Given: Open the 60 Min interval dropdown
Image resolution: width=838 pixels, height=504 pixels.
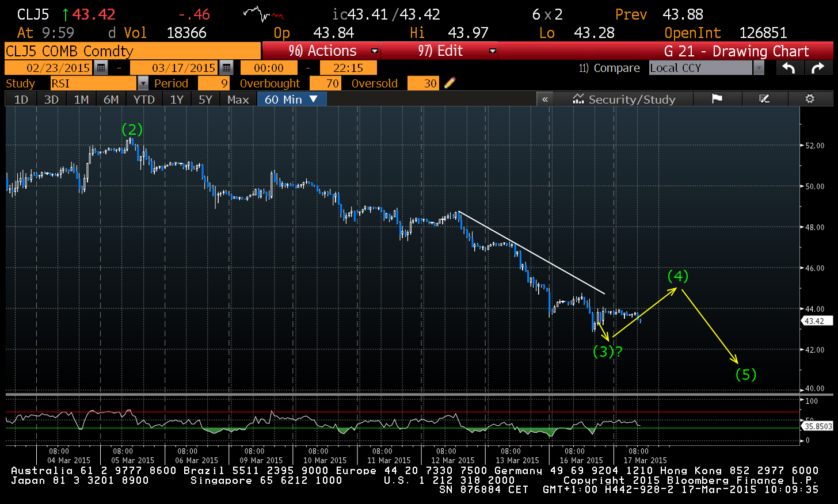Looking at the screenshot, I should tap(314, 99).
